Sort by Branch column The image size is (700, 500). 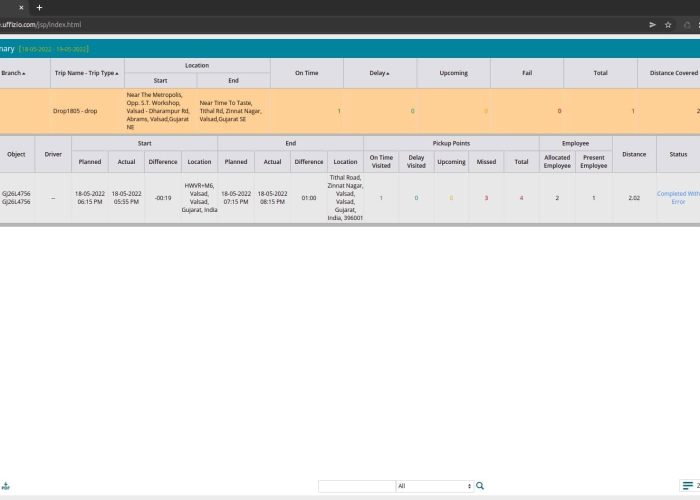click(14, 73)
